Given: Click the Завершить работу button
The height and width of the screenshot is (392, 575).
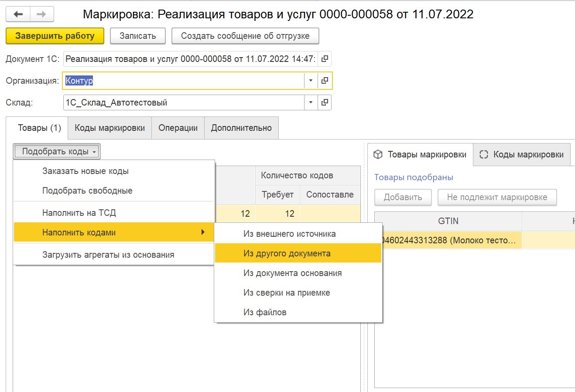Looking at the screenshot, I should [x=55, y=36].
